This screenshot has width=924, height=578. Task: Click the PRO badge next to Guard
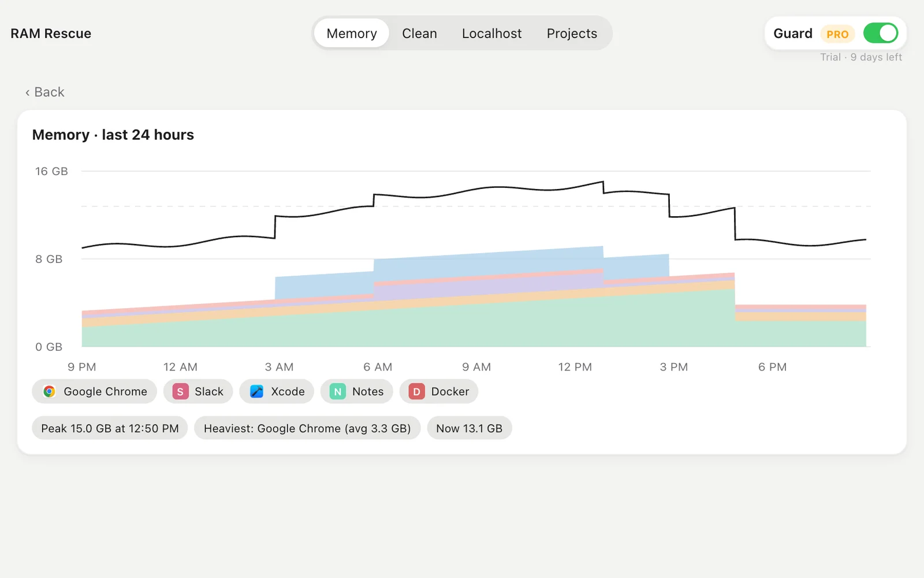[837, 34]
